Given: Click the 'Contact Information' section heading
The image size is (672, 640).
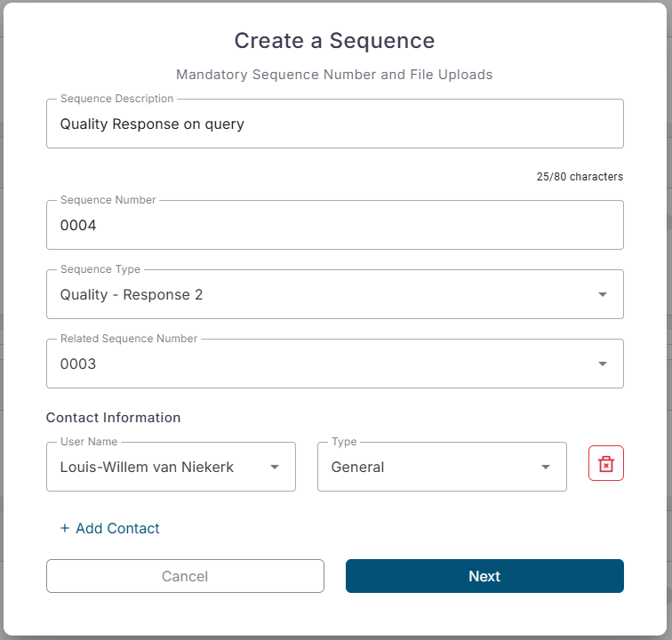Looking at the screenshot, I should click(113, 418).
